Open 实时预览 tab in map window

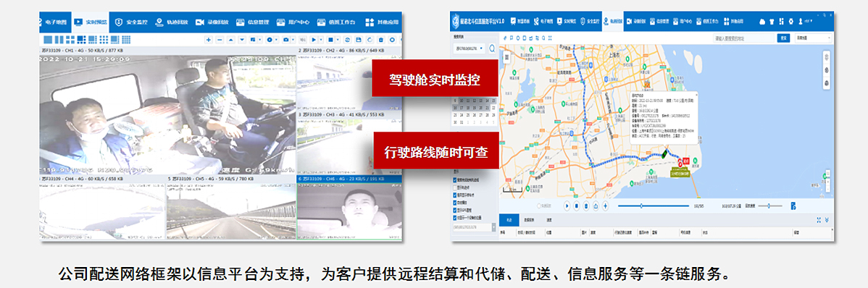coord(567,21)
